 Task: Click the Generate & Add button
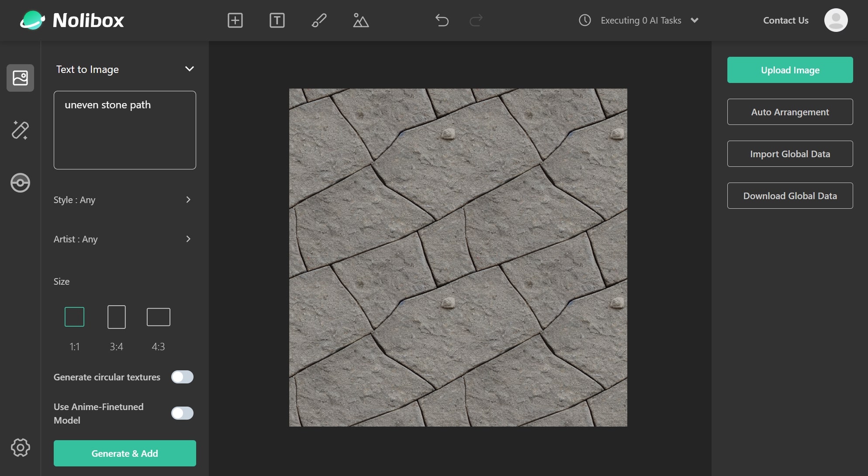[124, 453]
